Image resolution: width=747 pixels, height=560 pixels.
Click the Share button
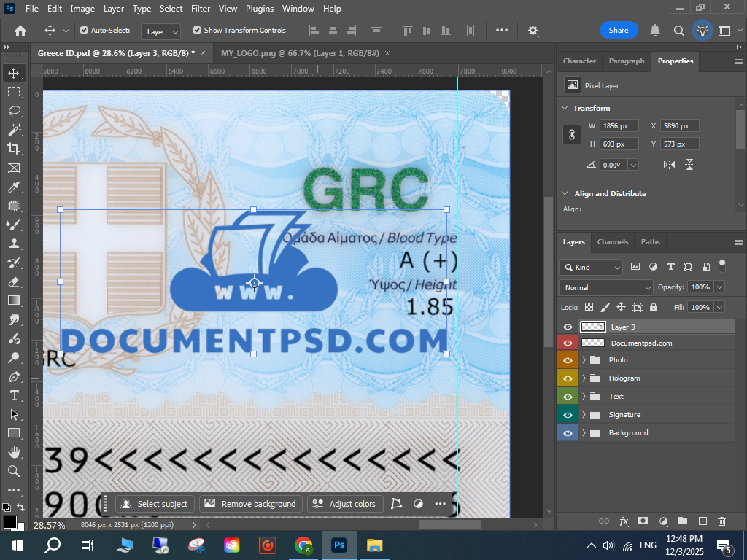[x=619, y=31]
